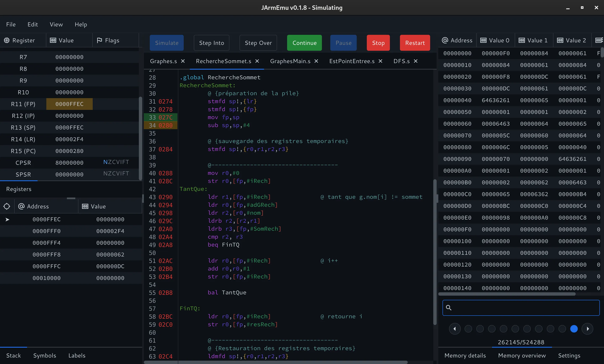Click the memory address search field

point(521,307)
